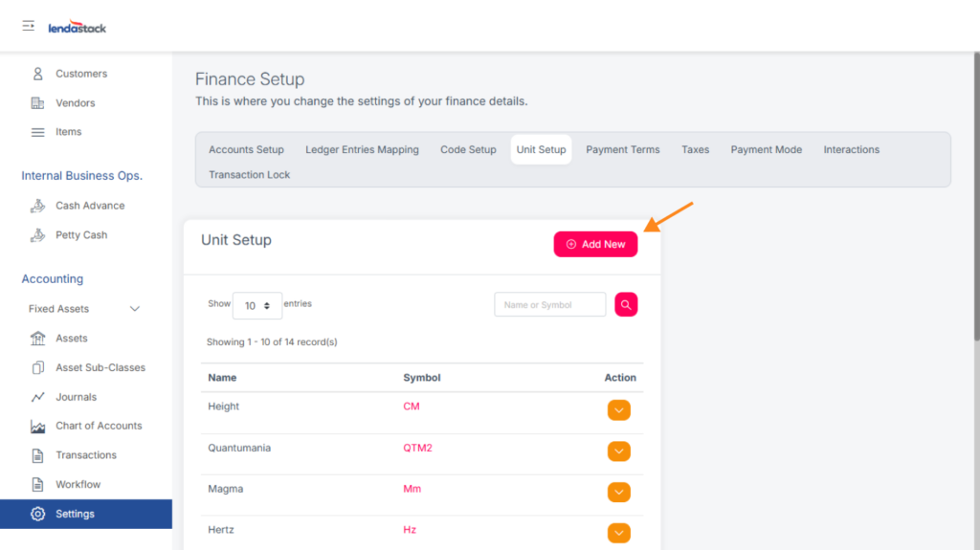Click the sidebar collapse hamburger icon
The height and width of the screenshot is (550, 980).
[x=29, y=26]
